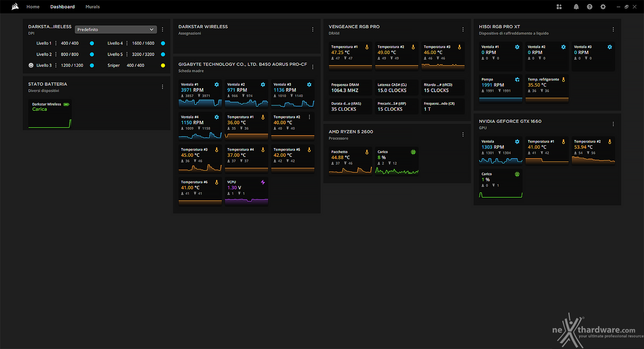Click the Sniper 400 / 400 value
Image resolution: width=644 pixels, height=349 pixels.
tap(135, 65)
